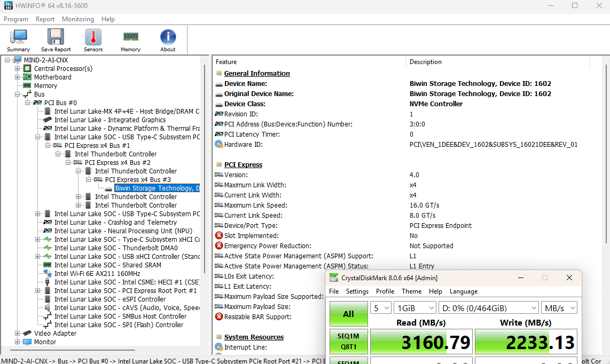Open CrystalDiskMark Theme menu
This screenshot has width=610, height=364.
(412, 291)
